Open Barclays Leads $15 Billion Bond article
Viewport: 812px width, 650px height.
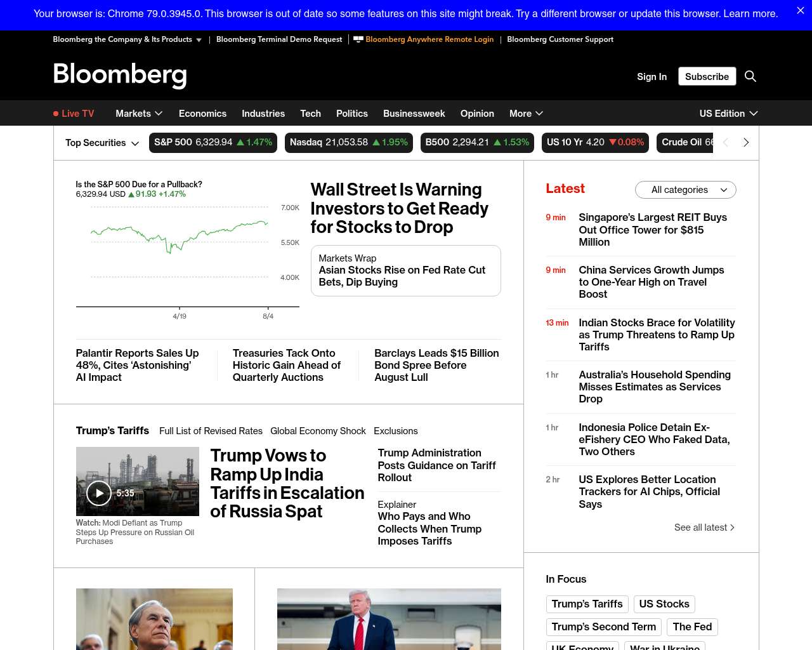pos(436,365)
